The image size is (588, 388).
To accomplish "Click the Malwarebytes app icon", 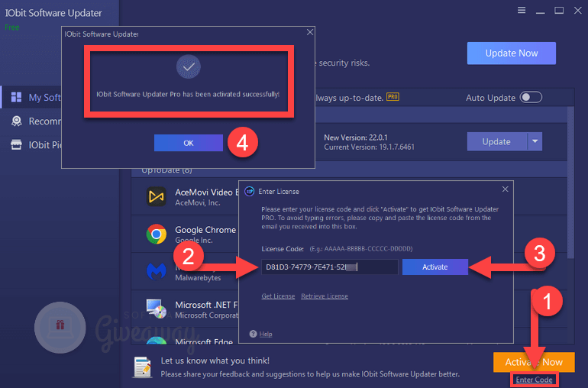I will [157, 271].
